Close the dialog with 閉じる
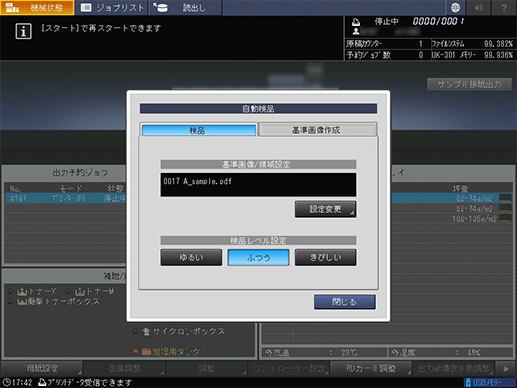Screen dimensions: 517x388 pyautogui.click(x=345, y=302)
